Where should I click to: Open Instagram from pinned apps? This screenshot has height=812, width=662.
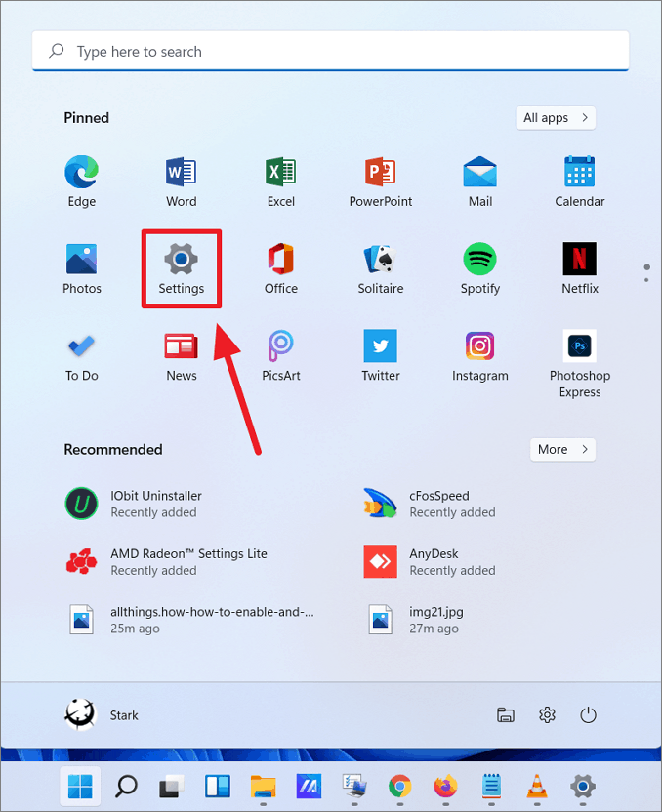pyautogui.click(x=480, y=355)
